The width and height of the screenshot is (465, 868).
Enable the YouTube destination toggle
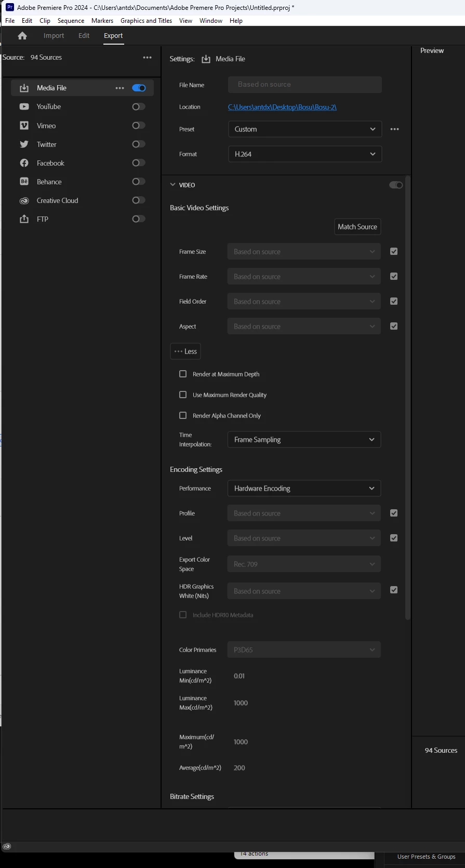click(x=139, y=107)
